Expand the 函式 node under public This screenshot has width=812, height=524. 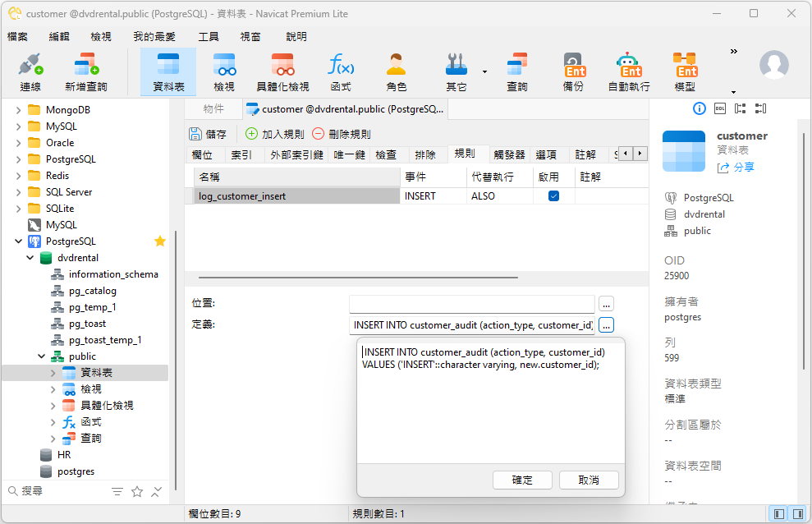[54, 422]
